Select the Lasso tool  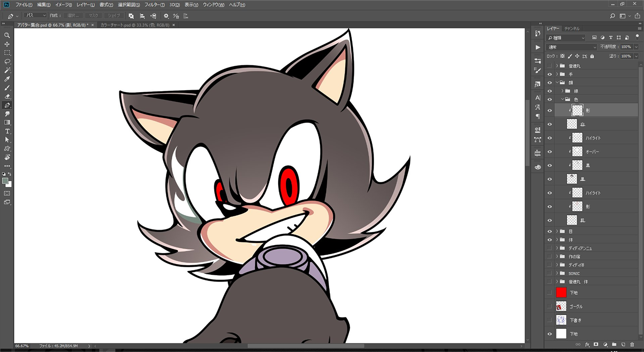(7, 61)
